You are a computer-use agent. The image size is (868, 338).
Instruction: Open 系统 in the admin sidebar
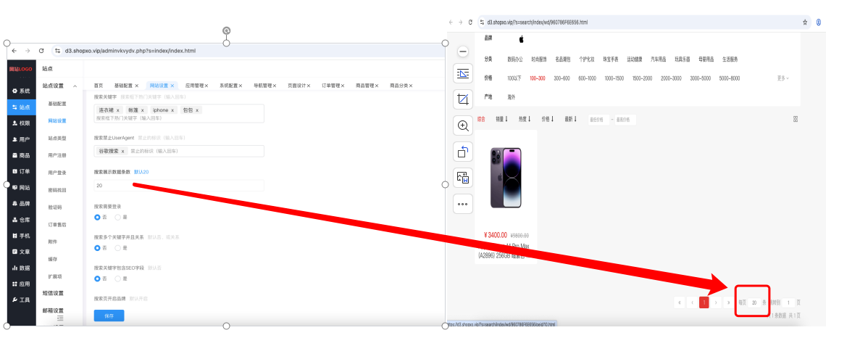point(21,91)
